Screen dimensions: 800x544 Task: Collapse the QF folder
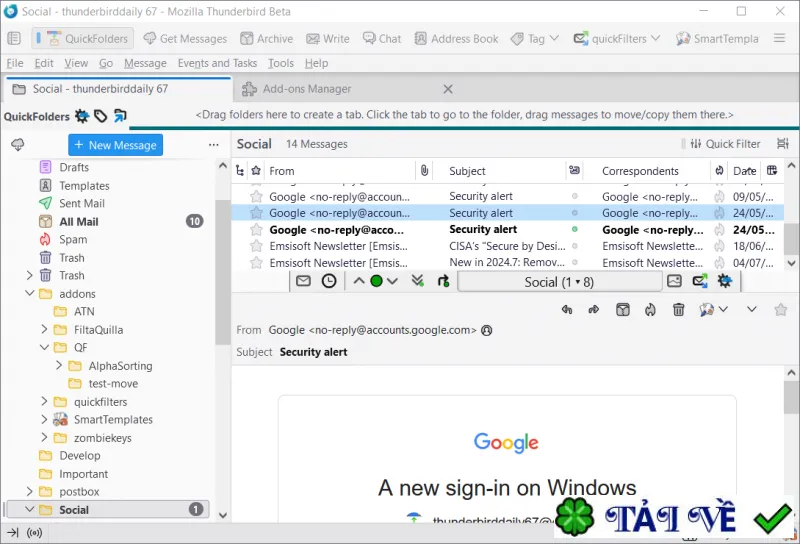point(44,348)
